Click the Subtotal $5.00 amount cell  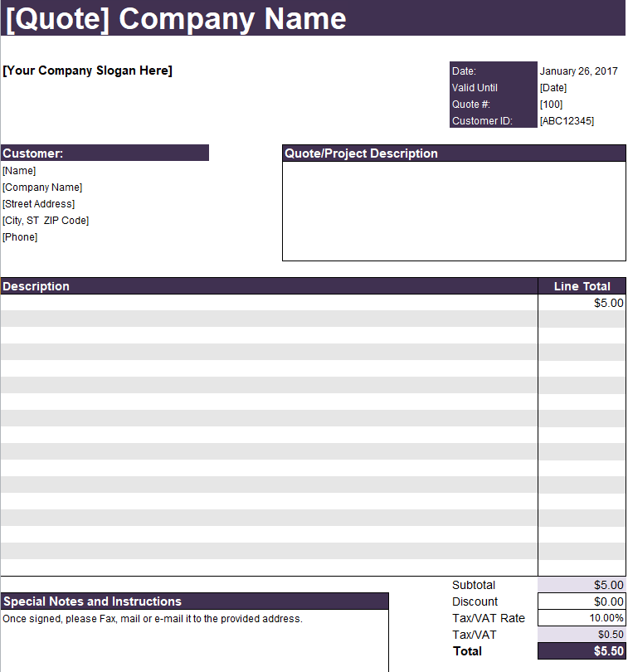(x=582, y=585)
